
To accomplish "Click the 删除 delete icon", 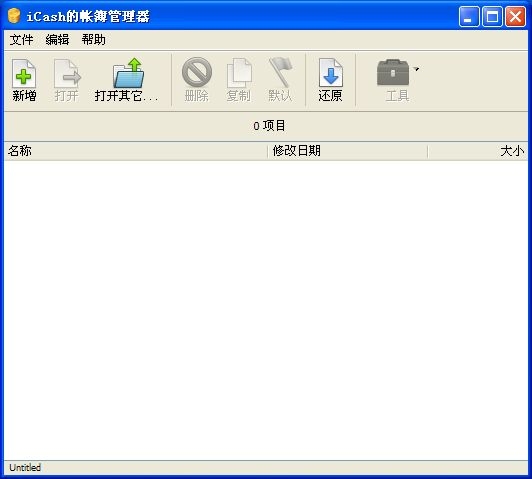I will click(x=197, y=72).
